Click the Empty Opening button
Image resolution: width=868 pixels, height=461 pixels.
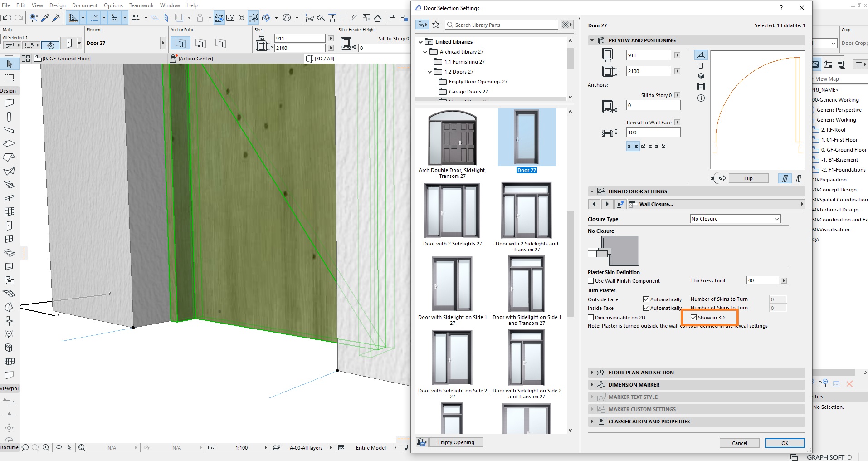456,442
